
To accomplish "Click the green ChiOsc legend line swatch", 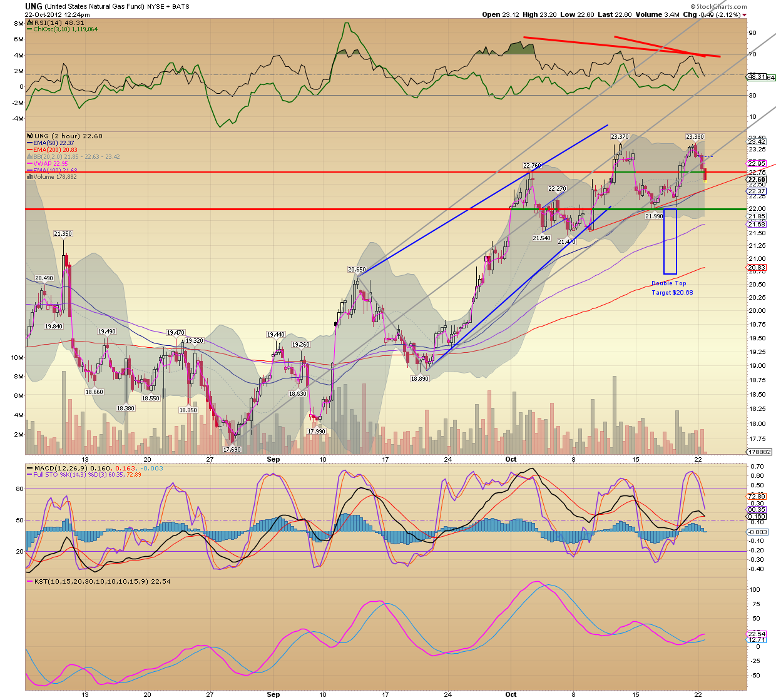I will click(29, 29).
